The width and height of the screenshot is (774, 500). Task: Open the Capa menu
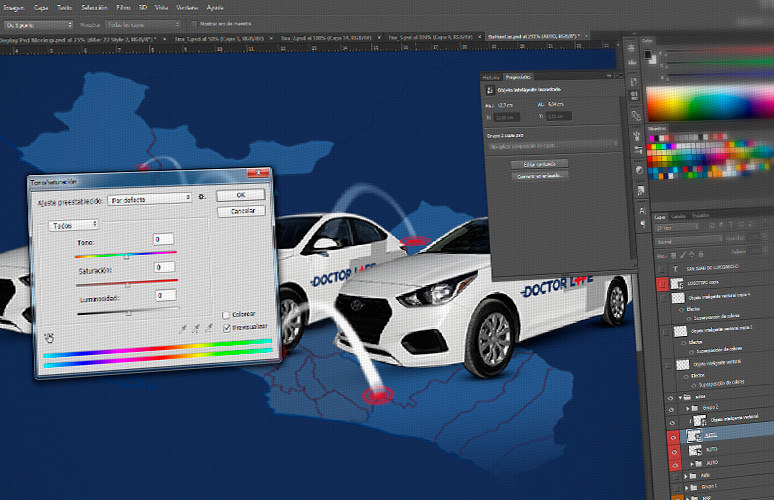click(40, 8)
